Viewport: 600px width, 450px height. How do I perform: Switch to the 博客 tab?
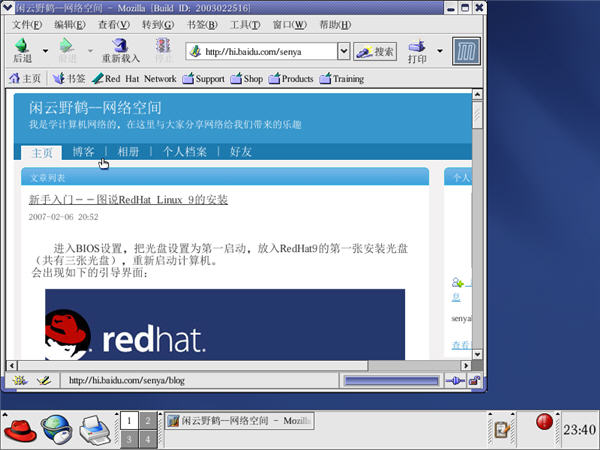83,152
